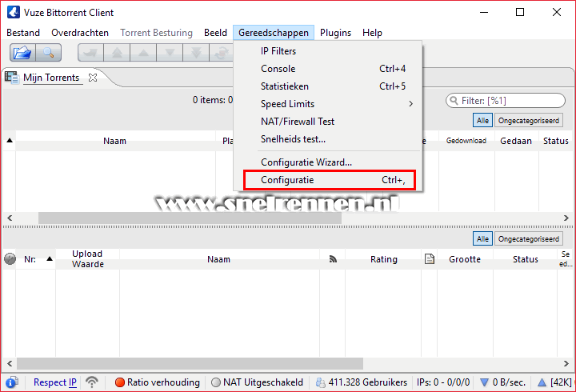Click upper horizontal scrollbar thumb
Viewport: 576px width, 392px height.
[190, 218]
